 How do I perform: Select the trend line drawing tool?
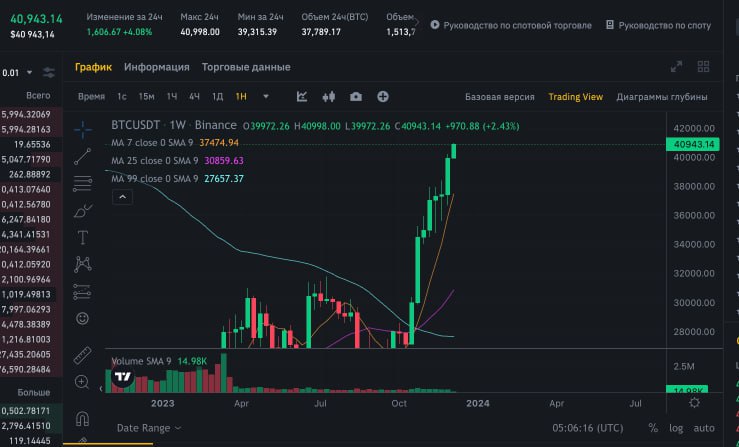[x=83, y=155]
